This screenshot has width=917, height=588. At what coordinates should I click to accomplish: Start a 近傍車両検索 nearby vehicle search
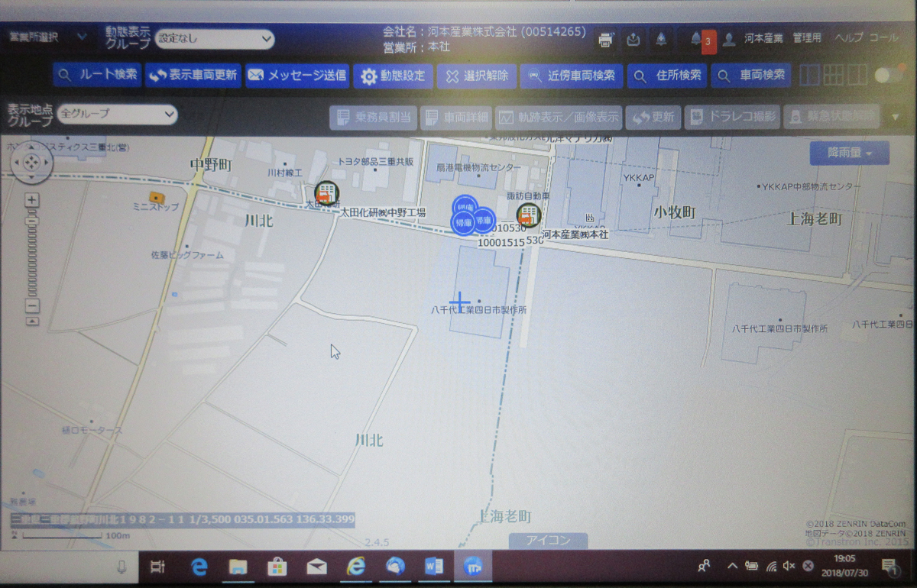(x=572, y=76)
